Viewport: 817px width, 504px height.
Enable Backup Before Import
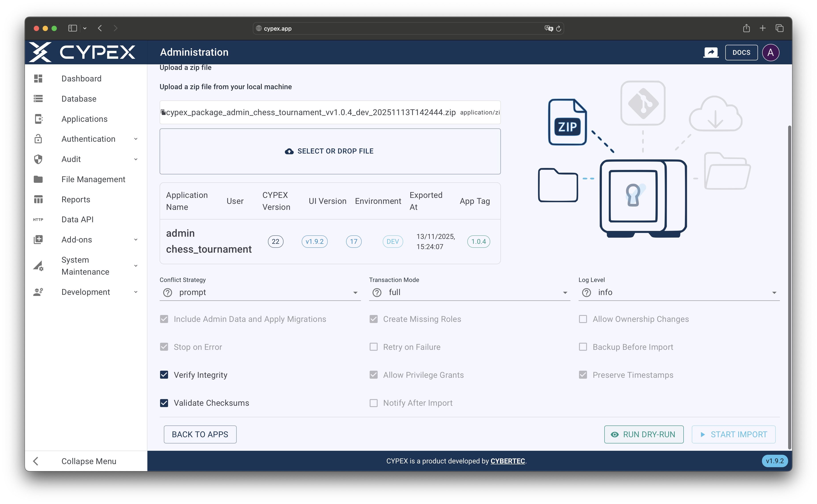click(583, 347)
